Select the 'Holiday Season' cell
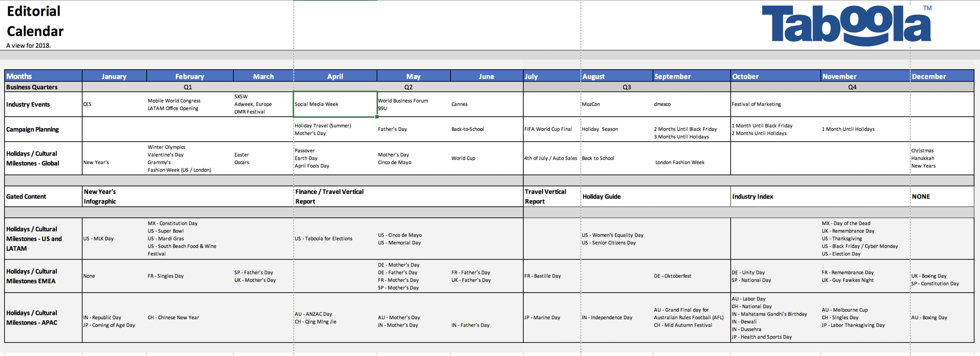This screenshot has width=980, height=356. click(617, 129)
